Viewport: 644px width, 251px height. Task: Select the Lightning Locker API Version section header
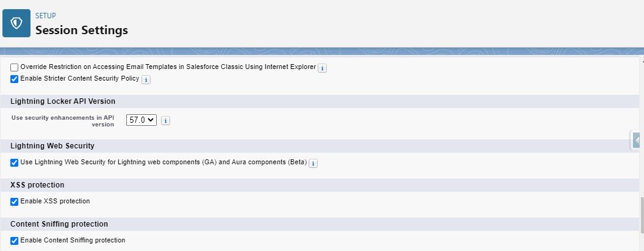(x=63, y=101)
